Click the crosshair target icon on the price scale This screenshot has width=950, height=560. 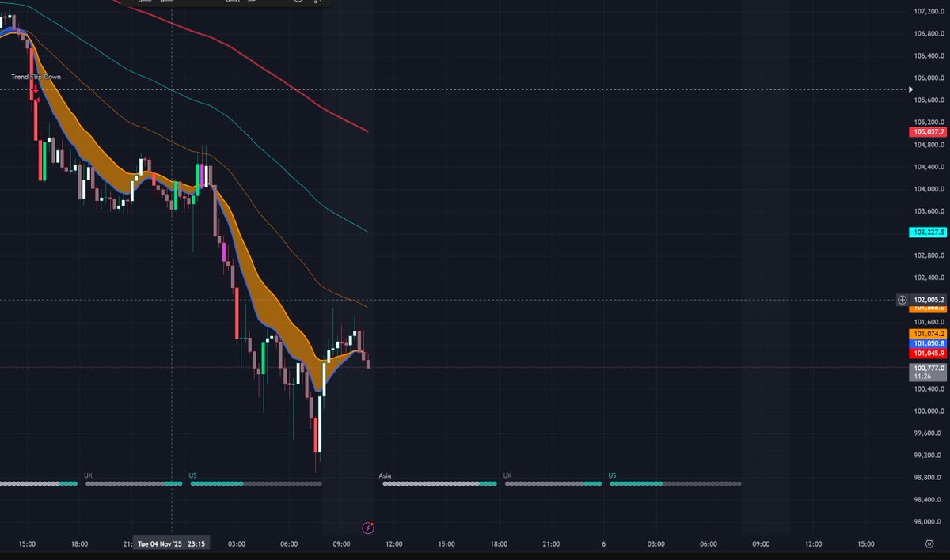902,300
